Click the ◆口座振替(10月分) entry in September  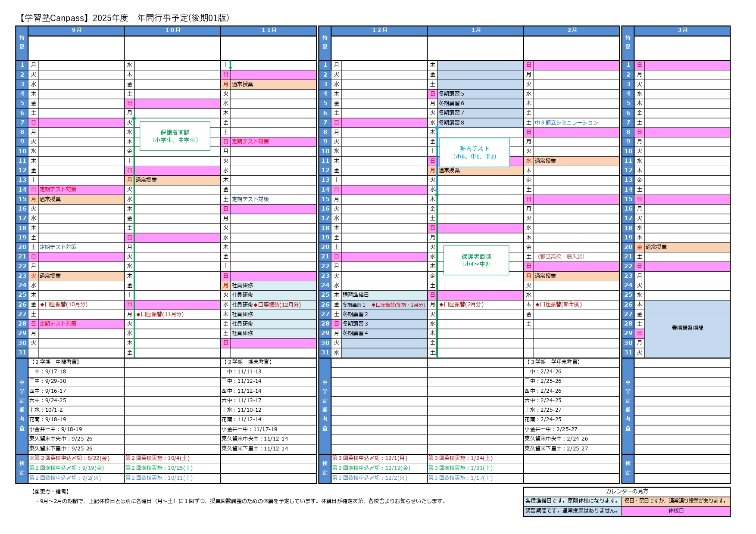click(x=64, y=304)
